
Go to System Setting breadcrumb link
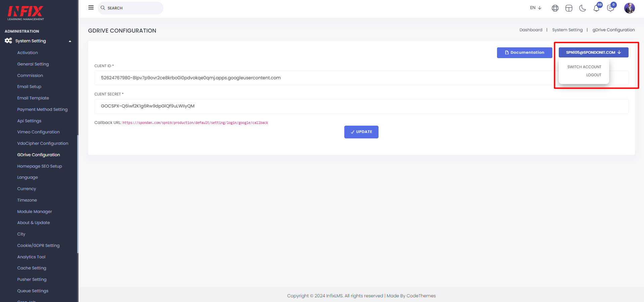[567, 30]
